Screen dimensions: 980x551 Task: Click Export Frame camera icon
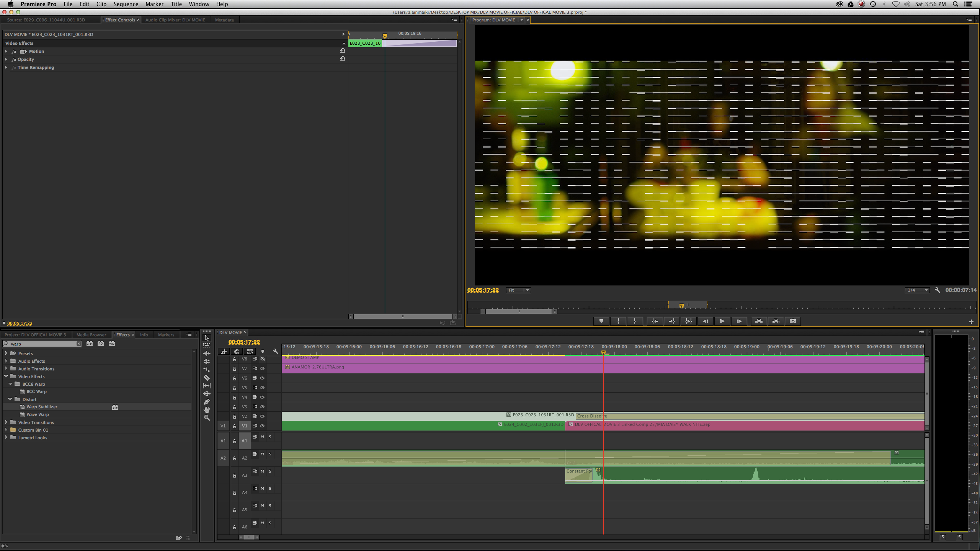[792, 321]
